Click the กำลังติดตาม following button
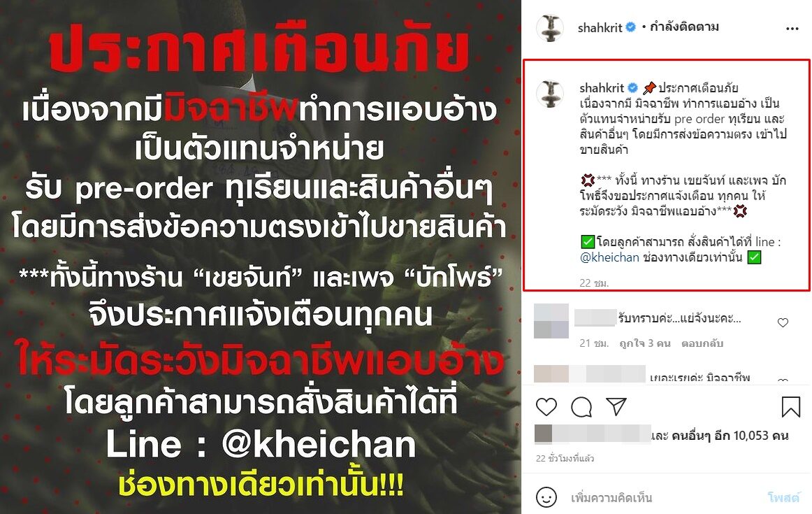 point(683,27)
